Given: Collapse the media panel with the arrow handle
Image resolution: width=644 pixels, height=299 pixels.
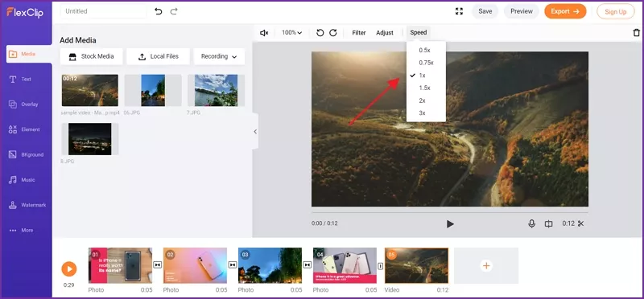Looking at the screenshot, I should (x=255, y=132).
